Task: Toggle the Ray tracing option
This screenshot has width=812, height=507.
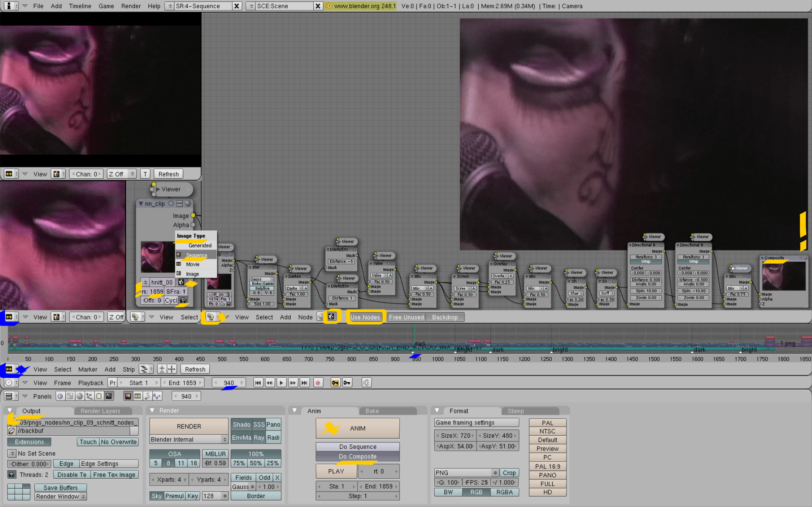Action: point(259,437)
